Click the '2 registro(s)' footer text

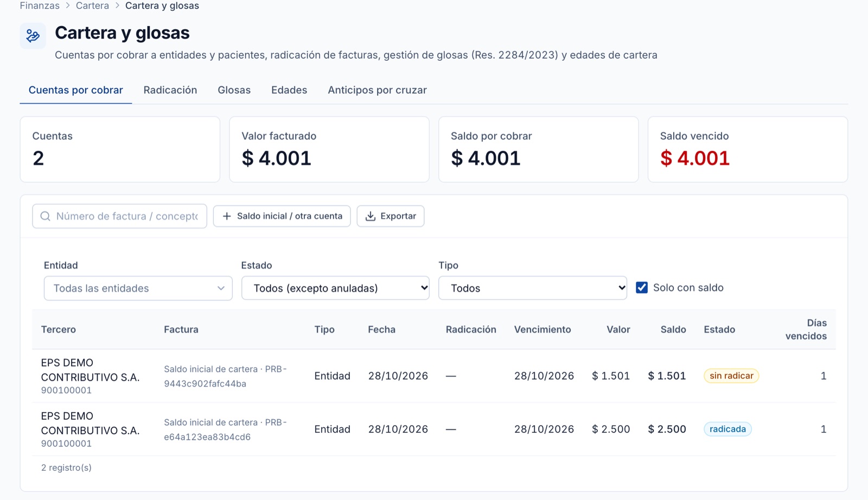click(x=66, y=467)
